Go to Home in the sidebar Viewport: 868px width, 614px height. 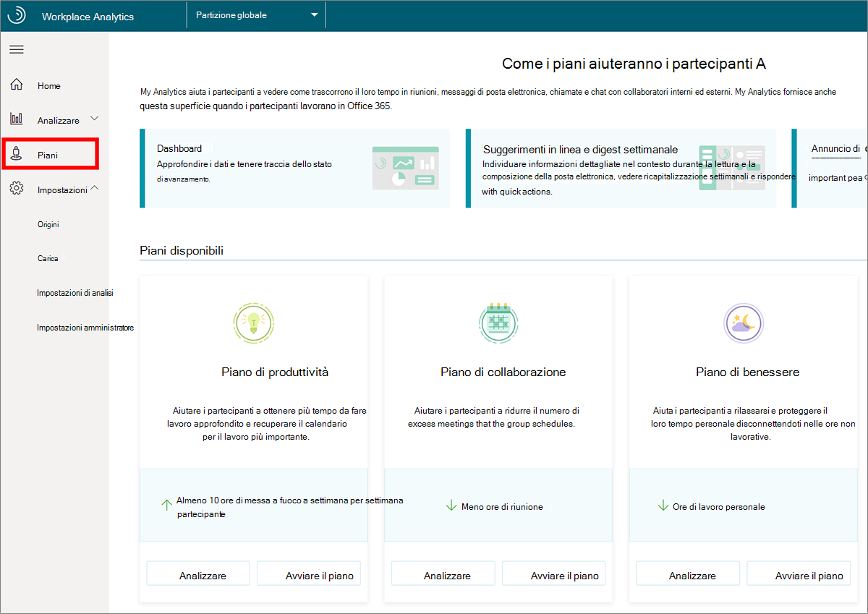[x=49, y=85]
